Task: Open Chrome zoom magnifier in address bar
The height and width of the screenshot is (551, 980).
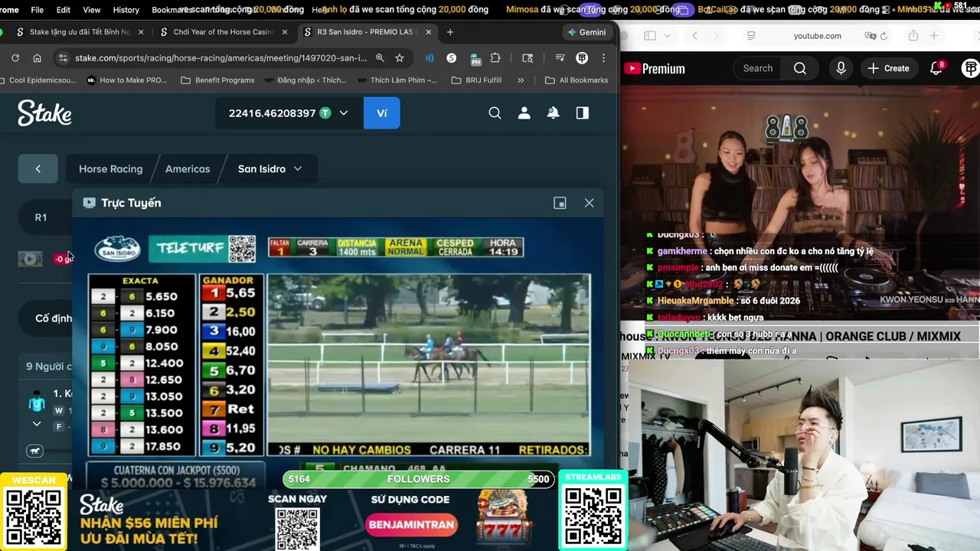Action: [x=379, y=57]
